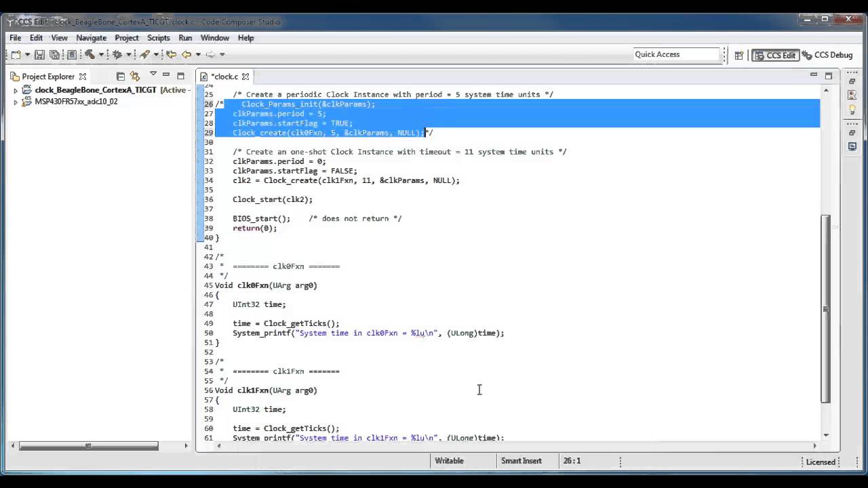Open the Window menu

coord(214,38)
